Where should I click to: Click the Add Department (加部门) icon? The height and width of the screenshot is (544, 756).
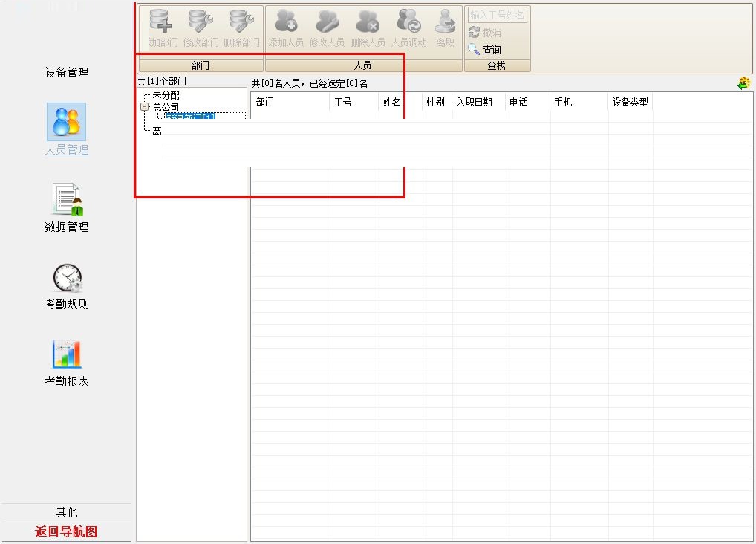click(x=160, y=21)
